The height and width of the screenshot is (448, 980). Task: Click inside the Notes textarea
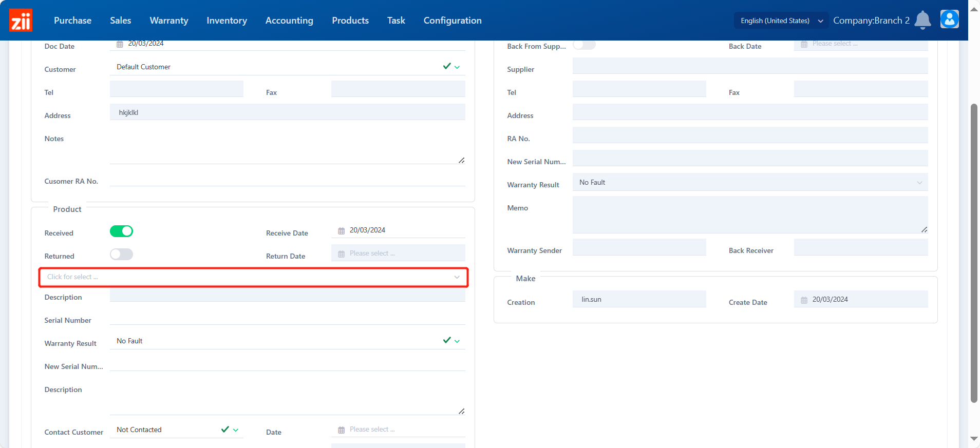click(x=288, y=146)
